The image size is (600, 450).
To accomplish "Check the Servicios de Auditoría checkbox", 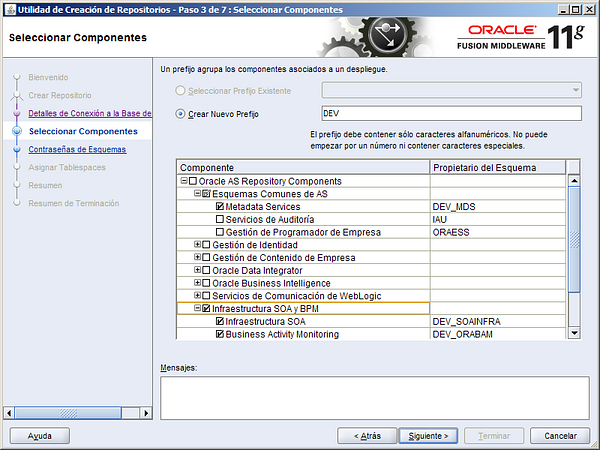I will (220, 219).
